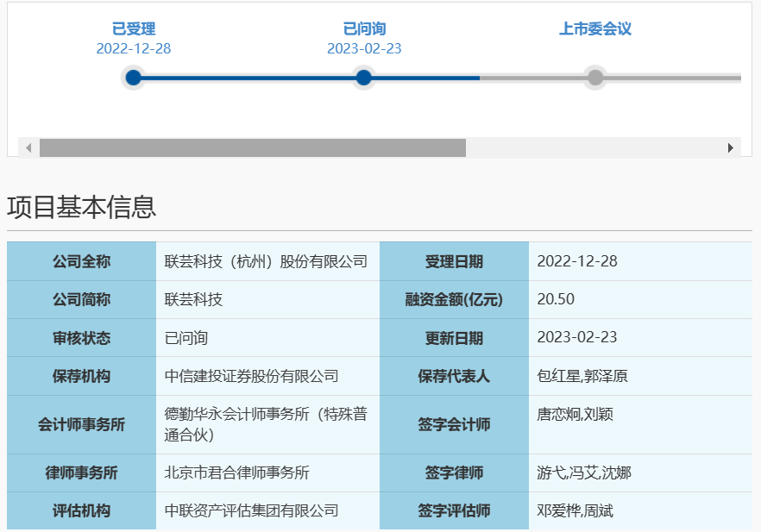
Task: Click the right scroll arrow of the timeline scrollbar
Action: click(731, 148)
